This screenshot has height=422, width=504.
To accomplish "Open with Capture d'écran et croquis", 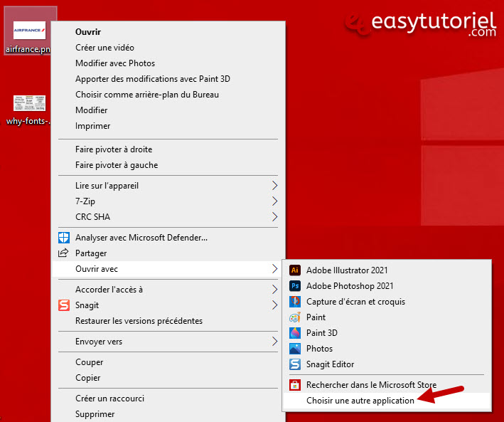I will pyautogui.click(x=387, y=302).
